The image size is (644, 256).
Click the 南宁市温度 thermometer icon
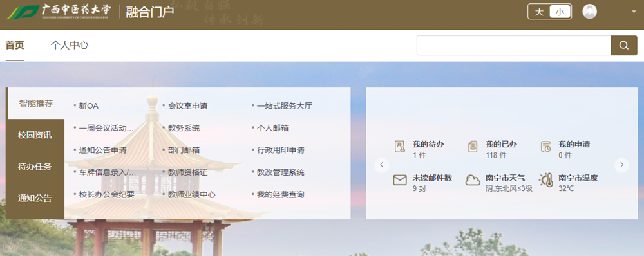(547, 180)
